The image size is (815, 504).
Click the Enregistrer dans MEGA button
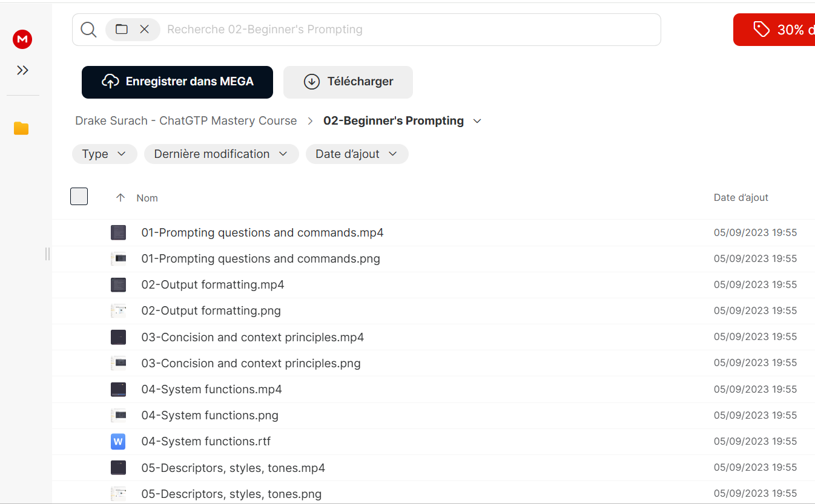[177, 82]
